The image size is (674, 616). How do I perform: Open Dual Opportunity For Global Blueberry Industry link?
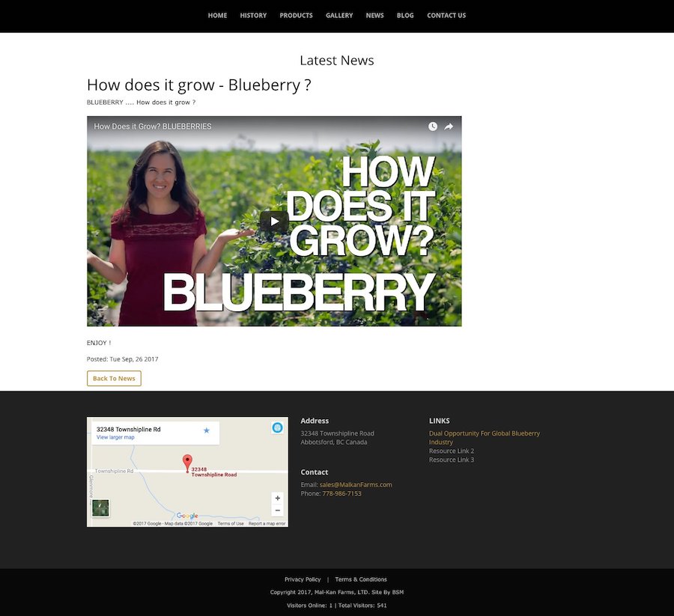[485, 438]
